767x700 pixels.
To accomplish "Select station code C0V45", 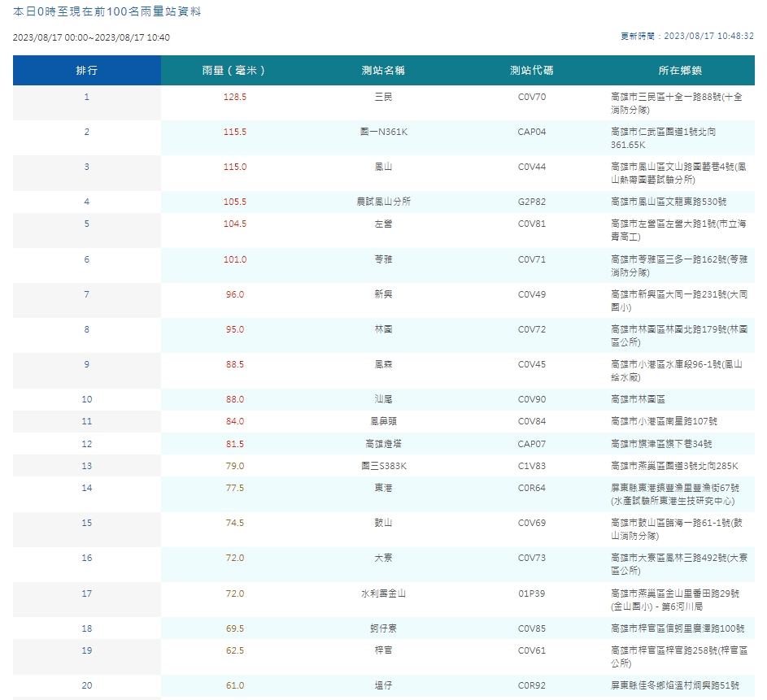I will coord(532,364).
